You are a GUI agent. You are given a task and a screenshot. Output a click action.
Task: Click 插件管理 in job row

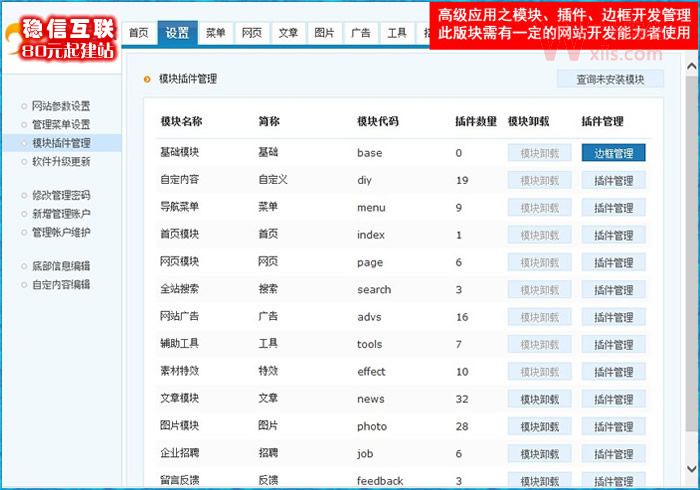(613, 454)
